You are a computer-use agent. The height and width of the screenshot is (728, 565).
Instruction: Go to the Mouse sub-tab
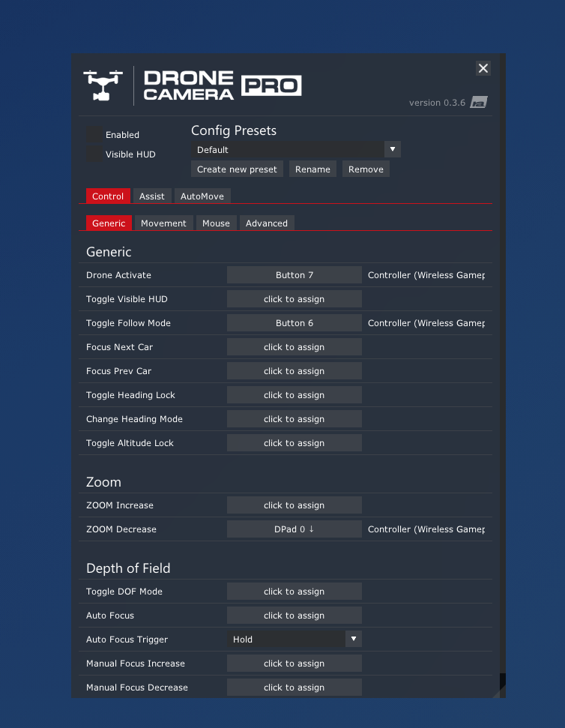[216, 223]
